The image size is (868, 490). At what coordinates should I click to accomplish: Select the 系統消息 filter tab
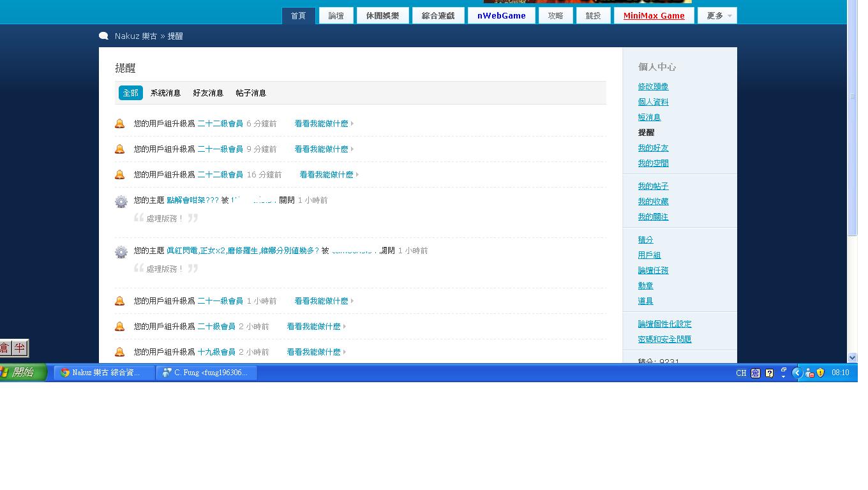coord(165,93)
